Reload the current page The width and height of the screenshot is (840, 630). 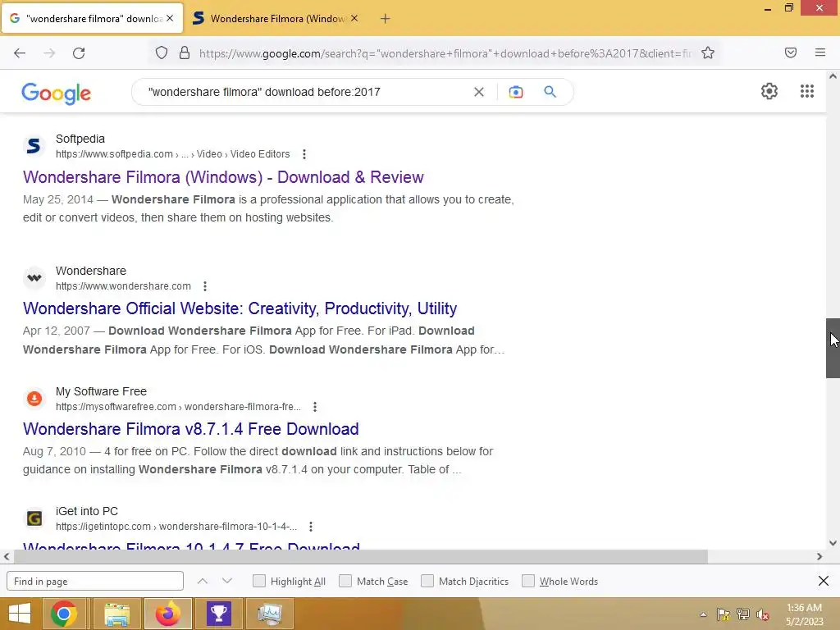[79, 53]
